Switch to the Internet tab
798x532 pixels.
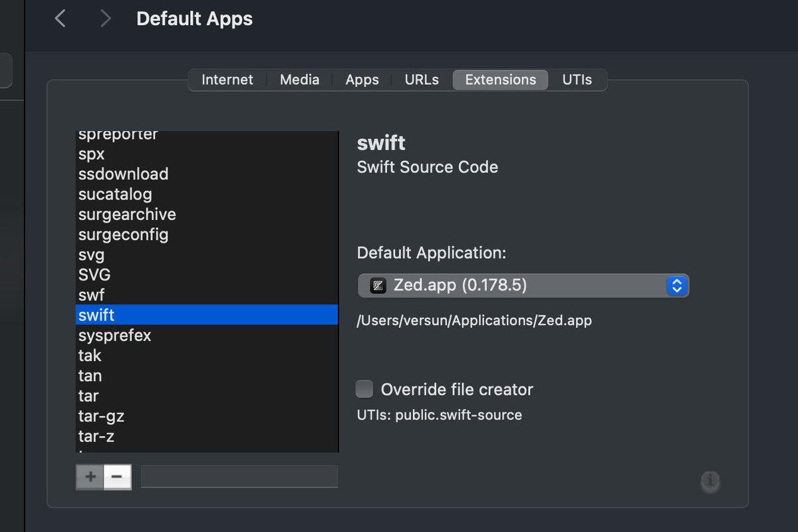click(x=227, y=80)
